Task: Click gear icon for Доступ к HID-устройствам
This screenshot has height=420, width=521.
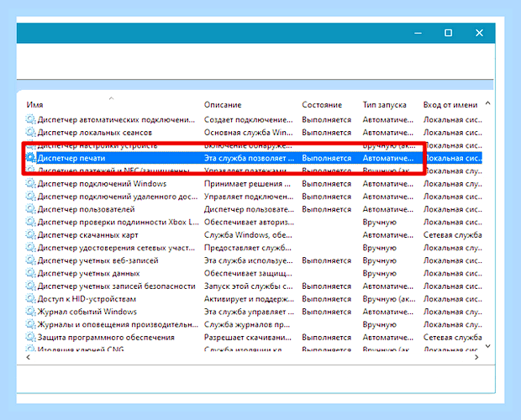Action: [x=30, y=298]
